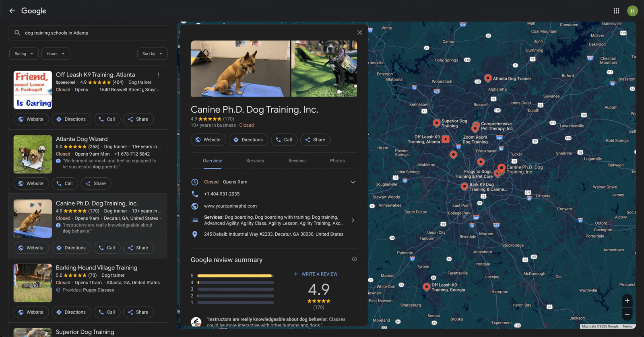The width and height of the screenshot is (644, 337).
Task: Switch to the Photos tab
Action: [x=337, y=161]
